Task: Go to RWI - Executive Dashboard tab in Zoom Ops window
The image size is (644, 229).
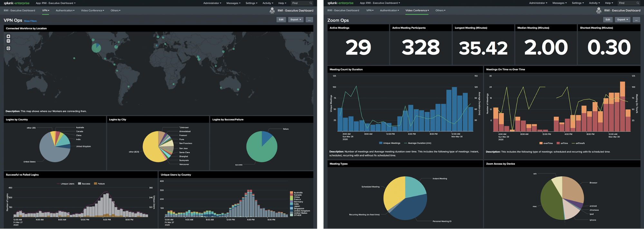Action: click(x=343, y=10)
